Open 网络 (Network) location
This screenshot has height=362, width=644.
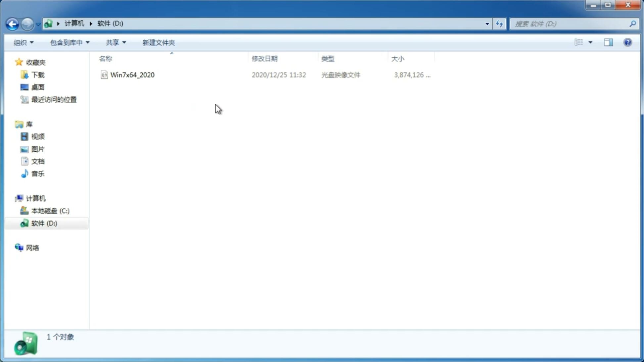pos(32,247)
